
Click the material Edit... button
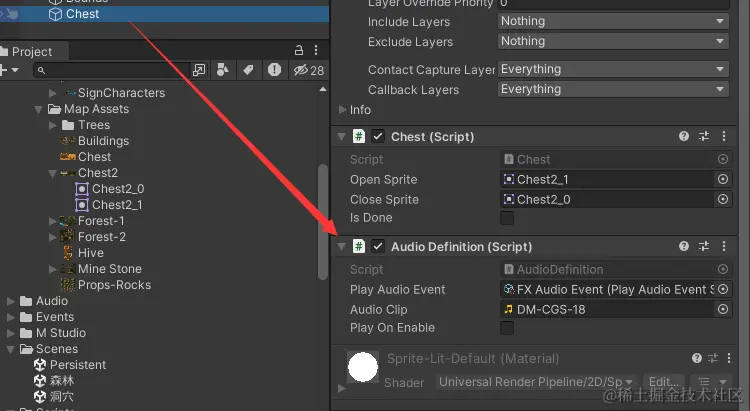coord(664,382)
